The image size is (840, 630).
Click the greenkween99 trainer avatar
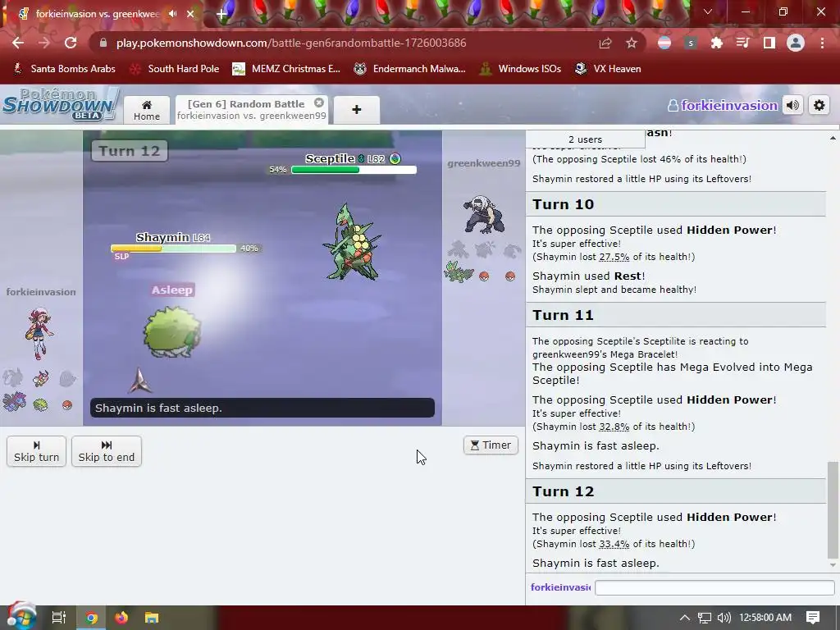click(484, 214)
